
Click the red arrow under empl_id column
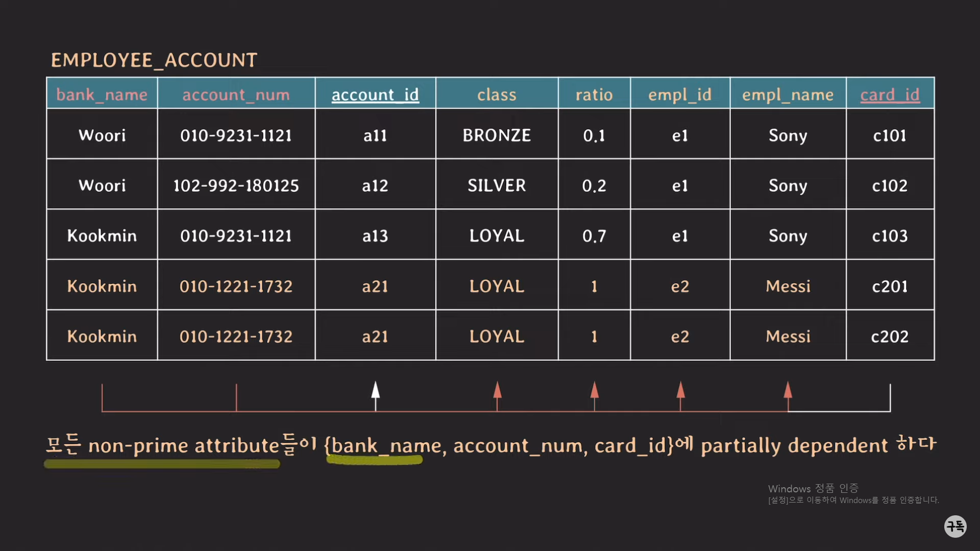pyautogui.click(x=680, y=391)
